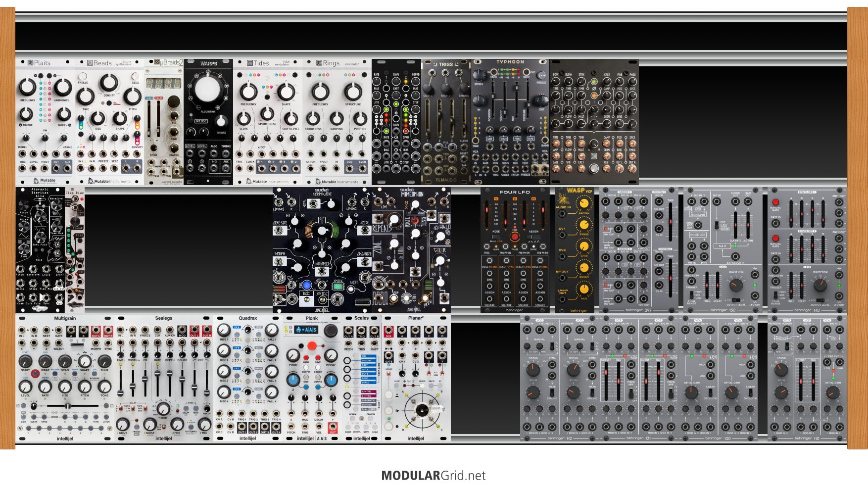
Task: Push the Beads SEED button
Action: [136, 77]
